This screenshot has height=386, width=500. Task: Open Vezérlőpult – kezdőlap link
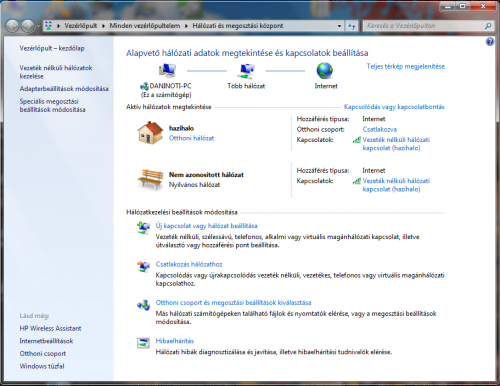pyautogui.click(x=52, y=48)
